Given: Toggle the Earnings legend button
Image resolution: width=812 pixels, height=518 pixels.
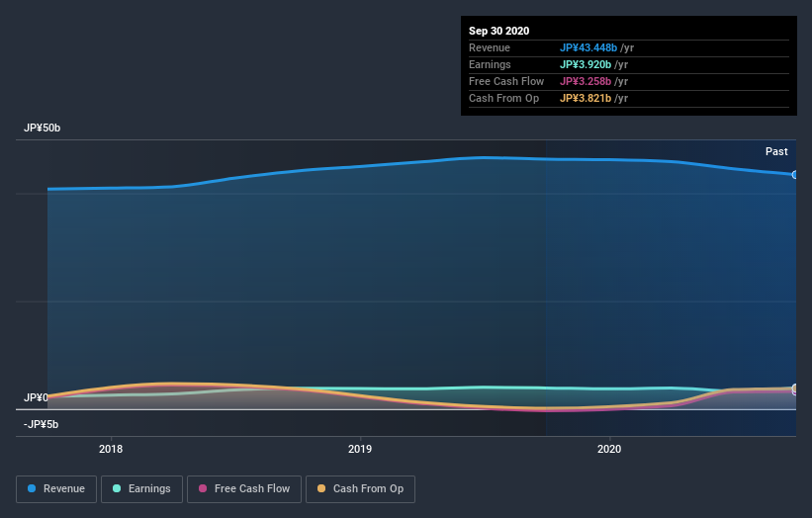Looking at the screenshot, I should pos(141,489).
